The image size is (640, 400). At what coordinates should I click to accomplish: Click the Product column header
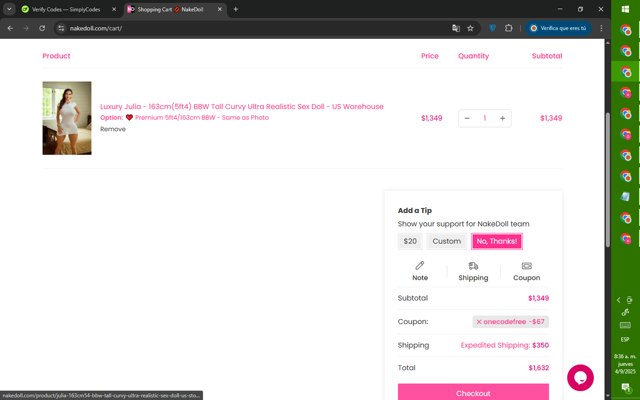(56, 56)
